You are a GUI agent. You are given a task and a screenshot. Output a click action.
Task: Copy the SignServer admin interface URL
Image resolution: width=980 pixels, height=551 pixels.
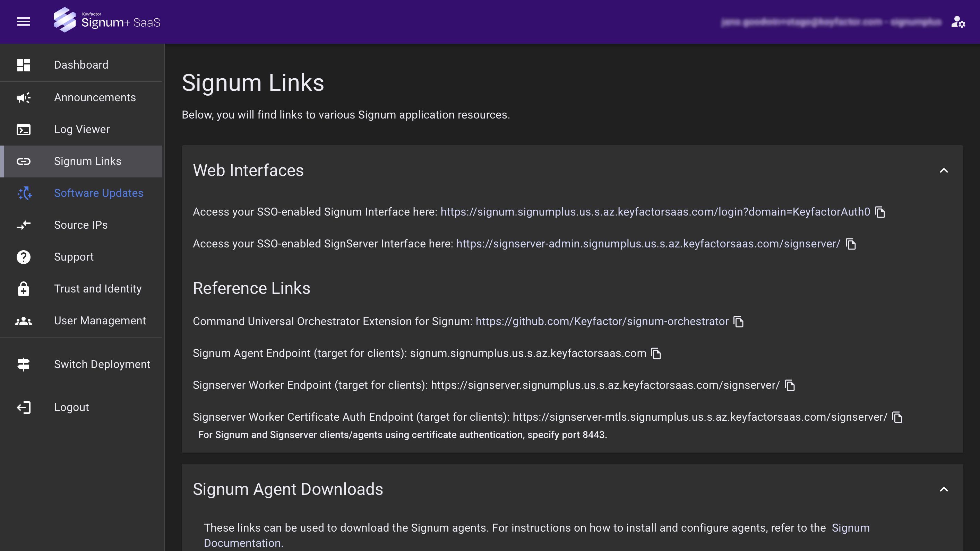pyautogui.click(x=851, y=244)
